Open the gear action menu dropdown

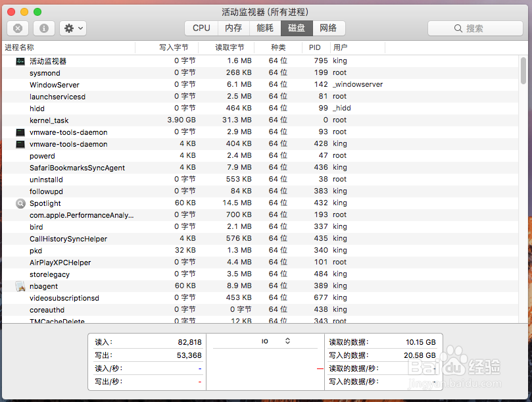tap(73, 28)
